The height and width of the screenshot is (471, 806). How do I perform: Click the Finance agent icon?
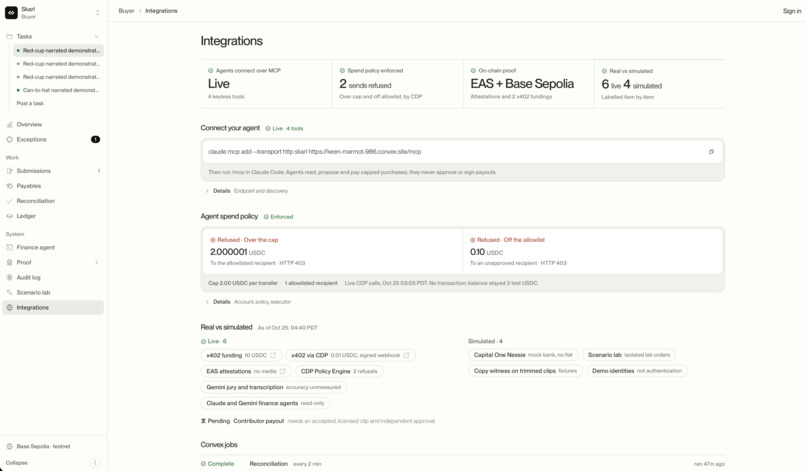tap(9, 247)
